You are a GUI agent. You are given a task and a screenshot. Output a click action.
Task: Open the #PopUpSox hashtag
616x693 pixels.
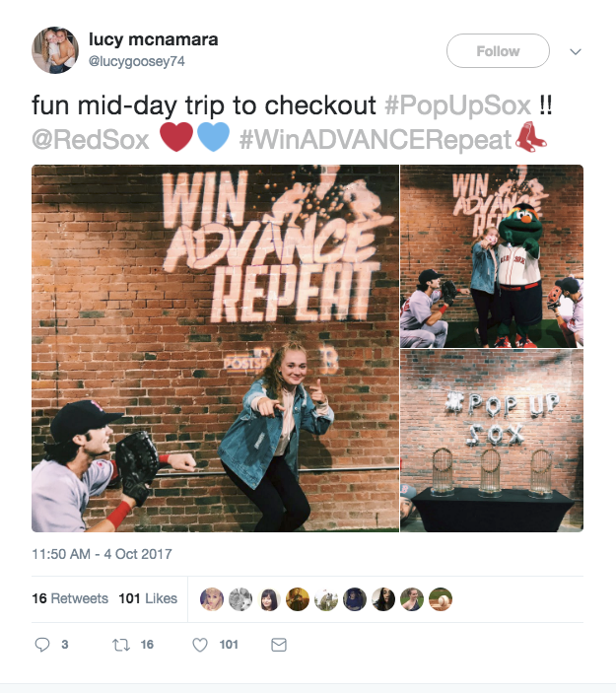point(457,105)
